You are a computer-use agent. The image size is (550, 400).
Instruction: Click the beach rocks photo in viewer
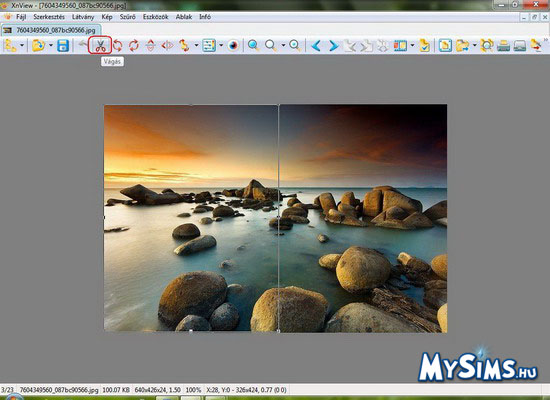pyautogui.click(x=275, y=218)
